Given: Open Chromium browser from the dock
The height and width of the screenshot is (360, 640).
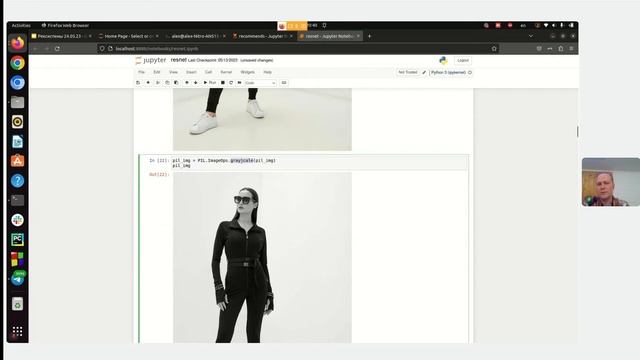Looking at the screenshot, I should click(18, 82).
